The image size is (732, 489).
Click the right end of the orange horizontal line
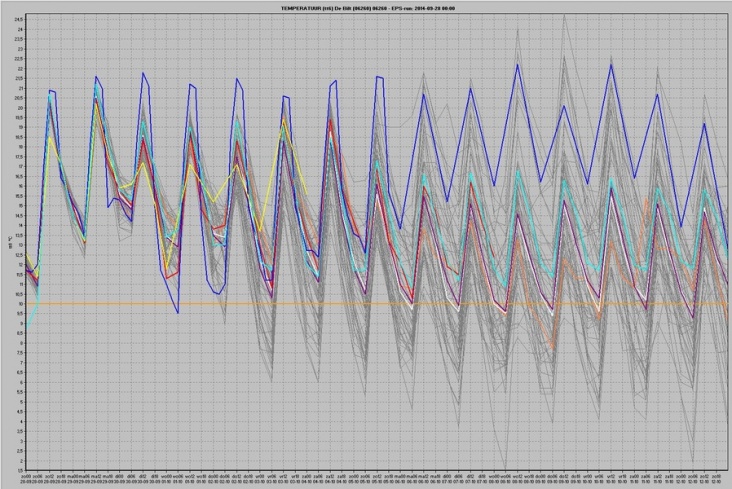726,304
